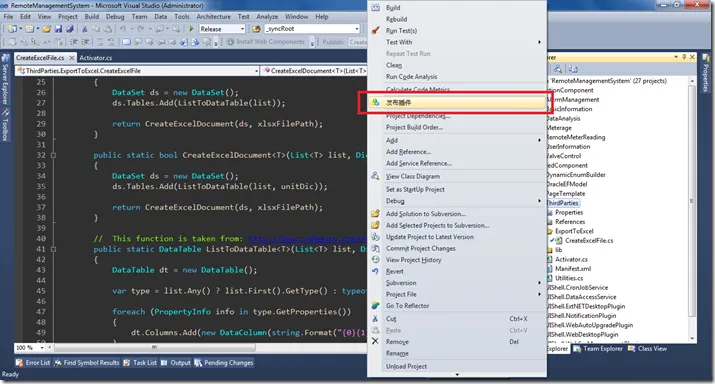Open the Output tab
Screen dimensions: 715x384
[176, 363]
